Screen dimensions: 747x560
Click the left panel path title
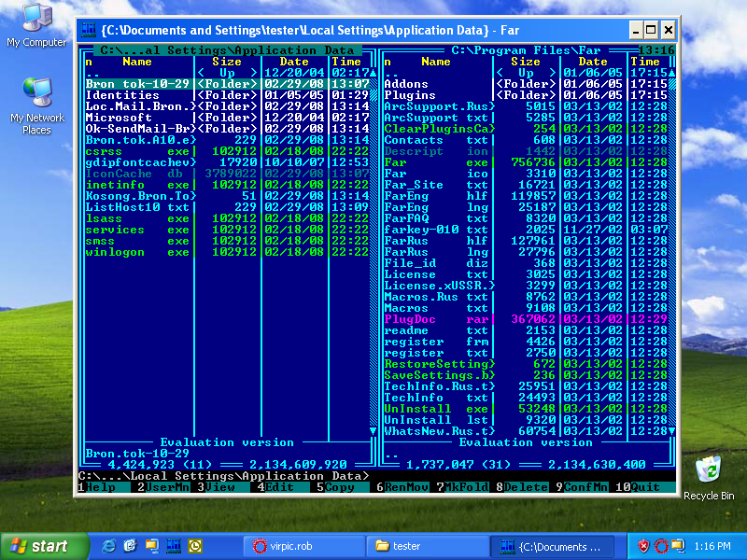[227, 50]
